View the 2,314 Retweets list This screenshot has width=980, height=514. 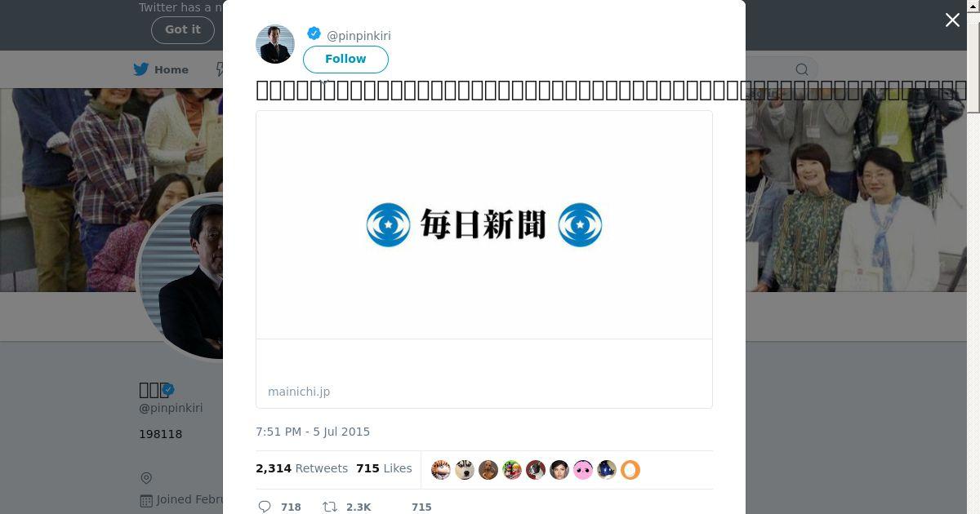tap(301, 468)
